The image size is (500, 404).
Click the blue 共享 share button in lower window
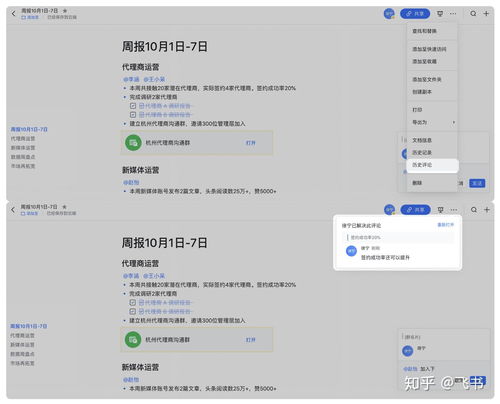(x=415, y=210)
